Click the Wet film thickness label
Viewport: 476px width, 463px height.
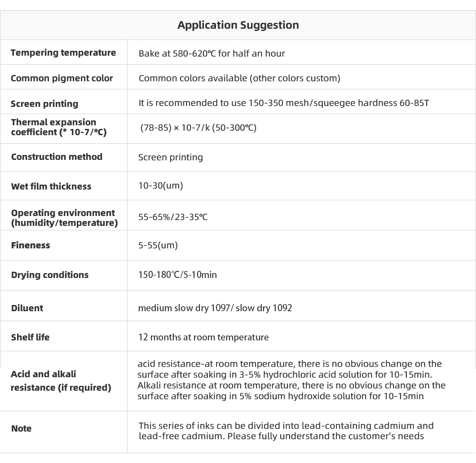point(51,186)
